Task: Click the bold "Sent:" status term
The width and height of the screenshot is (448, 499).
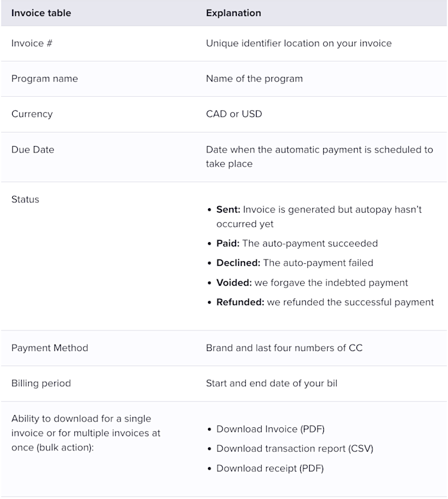Action: [x=228, y=209]
